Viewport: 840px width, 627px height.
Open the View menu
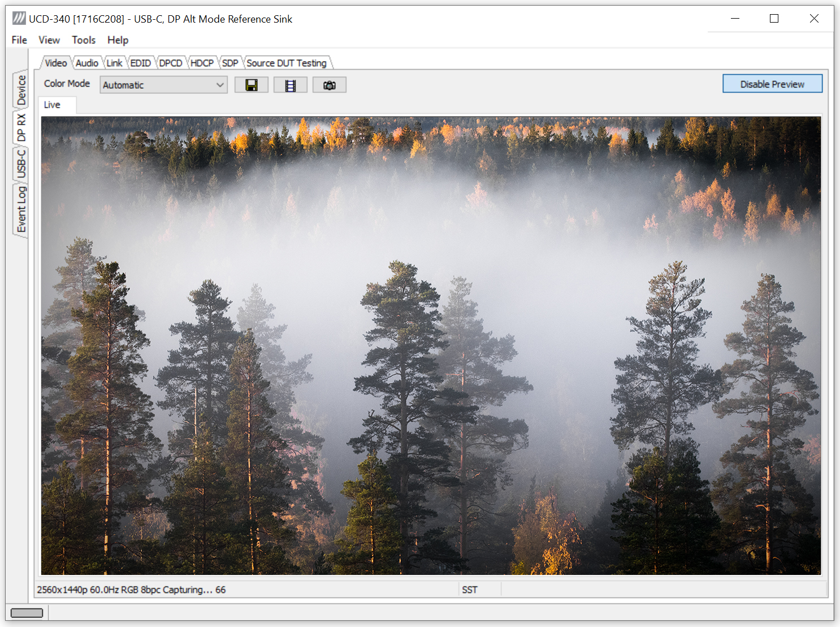click(x=49, y=40)
